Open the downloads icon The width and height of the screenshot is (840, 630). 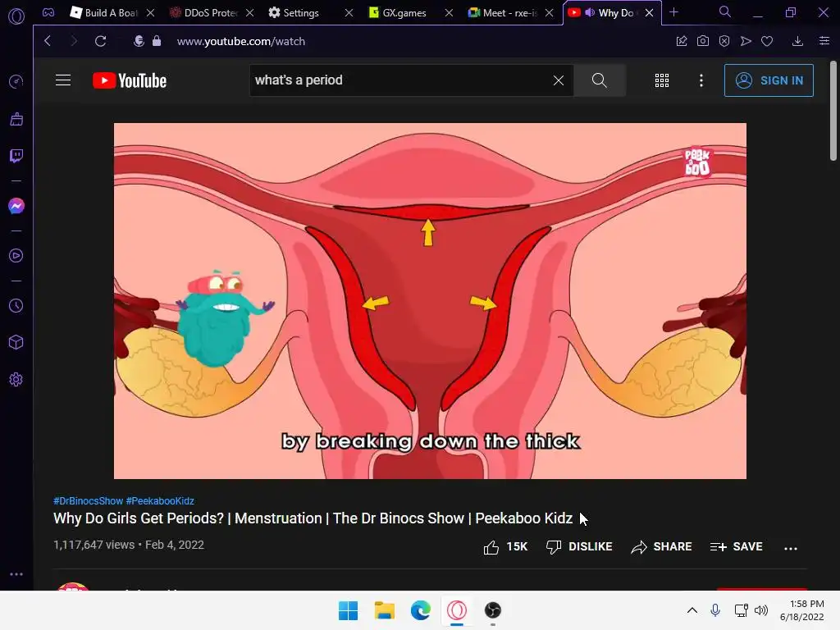797,41
